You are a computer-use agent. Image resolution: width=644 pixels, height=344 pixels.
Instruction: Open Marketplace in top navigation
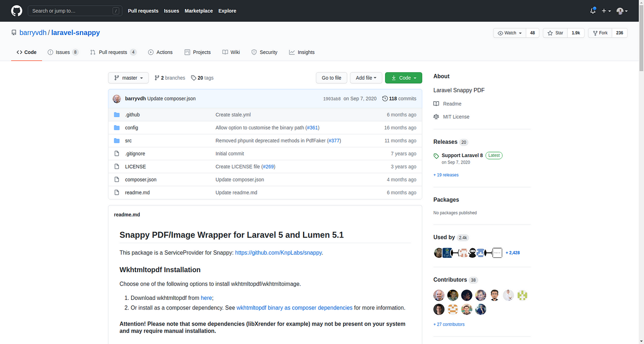pyautogui.click(x=199, y=11)
